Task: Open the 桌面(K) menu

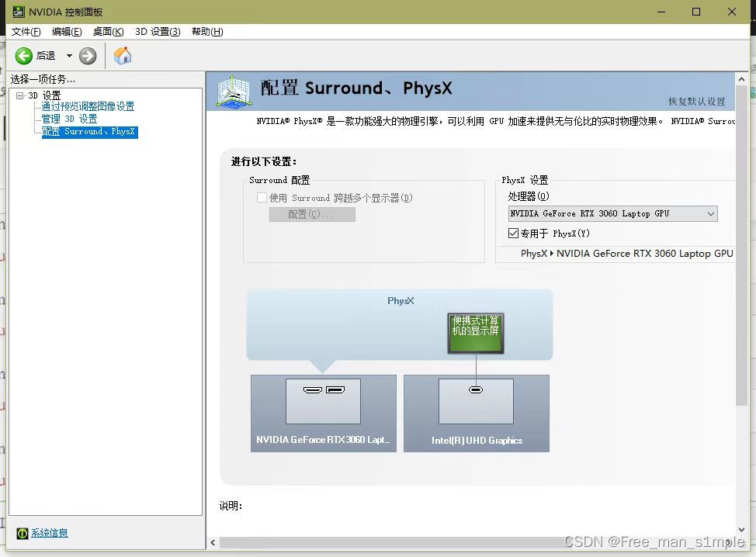Action: (x=108, y=32)
